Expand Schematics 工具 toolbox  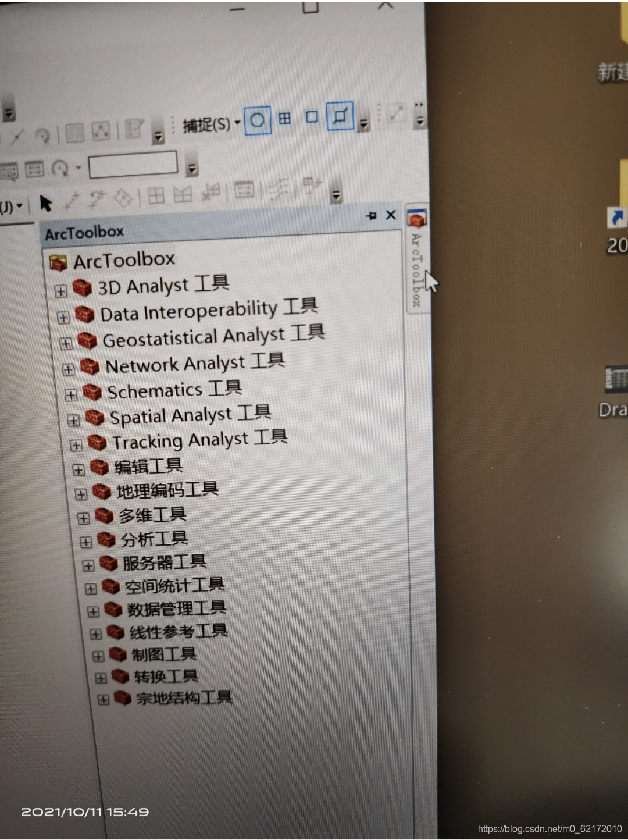(71, 395)
